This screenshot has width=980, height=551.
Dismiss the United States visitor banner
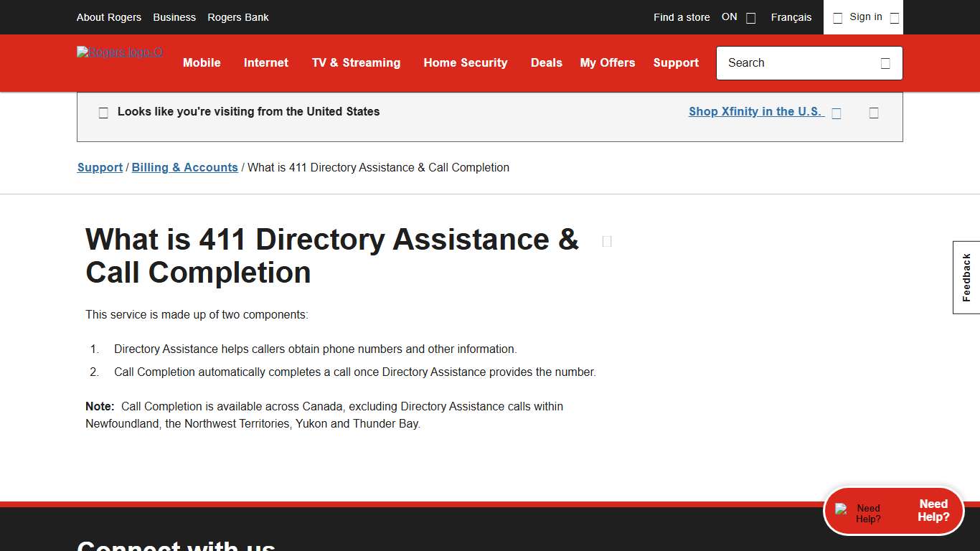874,113
